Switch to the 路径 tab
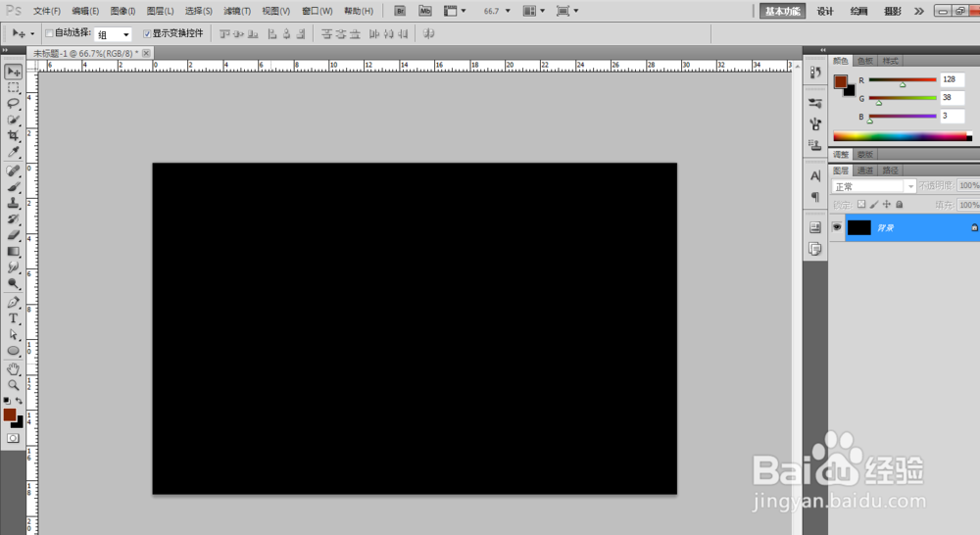This screenshot has height=535, width=980. [x=890, y=170]
